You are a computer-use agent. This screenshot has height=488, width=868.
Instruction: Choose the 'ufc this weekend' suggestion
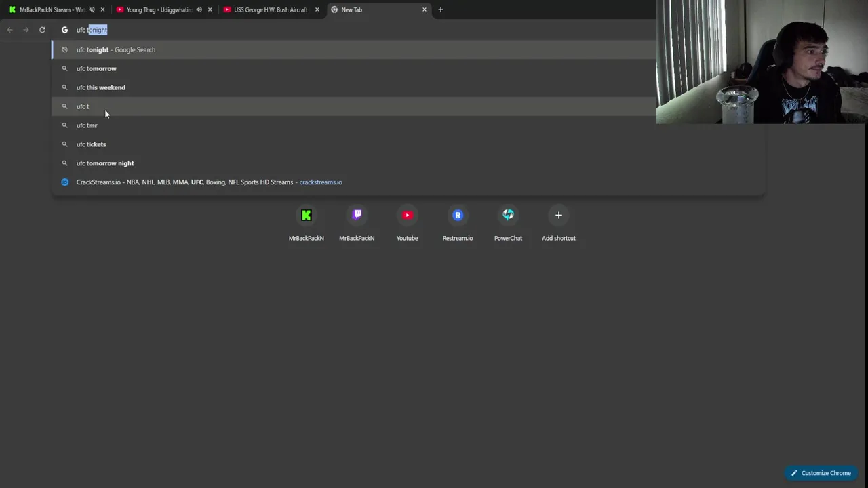(x=408, y=87)
